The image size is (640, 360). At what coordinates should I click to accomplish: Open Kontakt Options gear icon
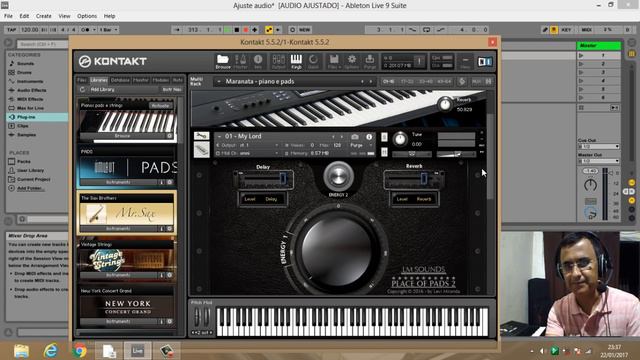pyautogui.click(x=351, y=62)
